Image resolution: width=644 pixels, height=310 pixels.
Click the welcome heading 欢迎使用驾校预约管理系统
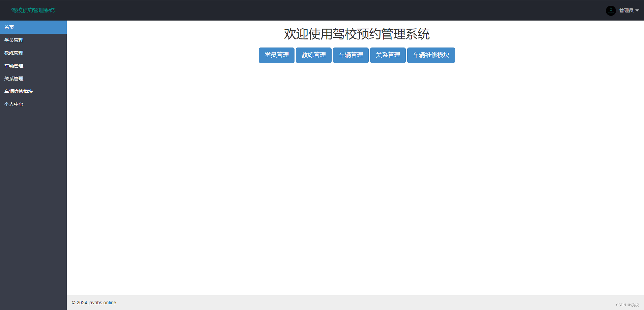coord(357,34)
